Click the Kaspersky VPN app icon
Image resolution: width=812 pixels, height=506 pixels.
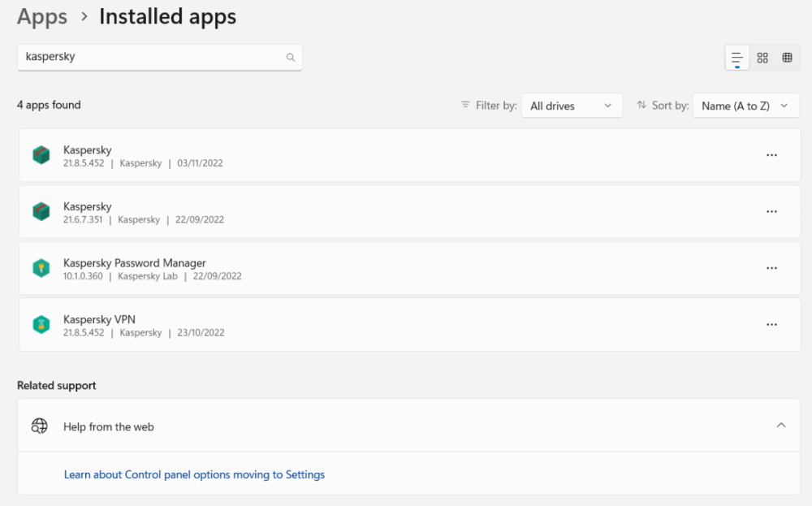click(41, 324)
